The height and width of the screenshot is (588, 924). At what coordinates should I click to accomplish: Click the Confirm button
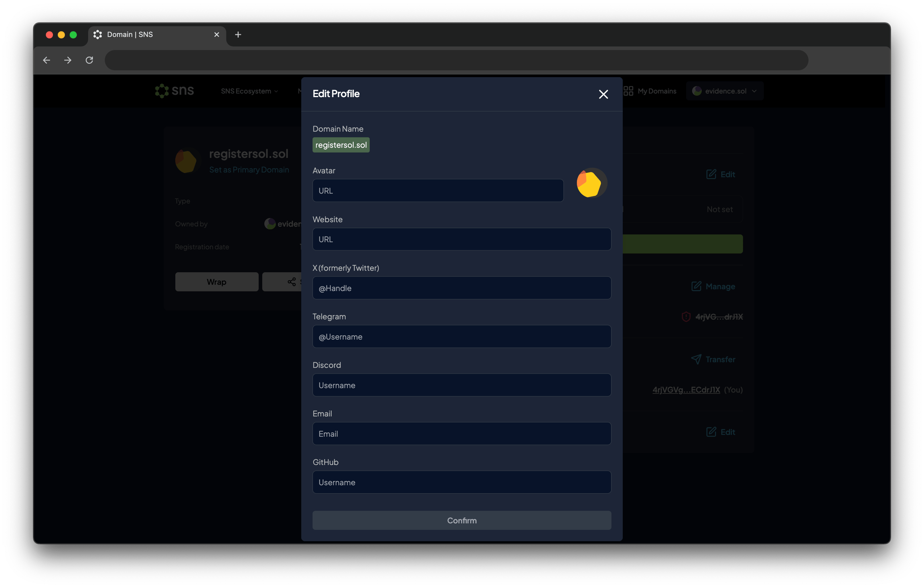[x=462, y=520]
